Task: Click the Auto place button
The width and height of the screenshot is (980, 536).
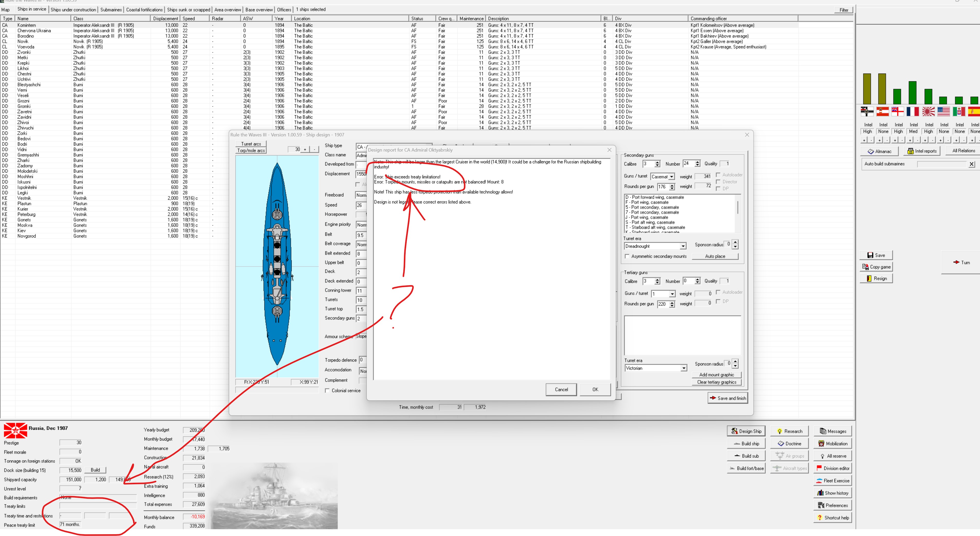Action: coord(715,256)
